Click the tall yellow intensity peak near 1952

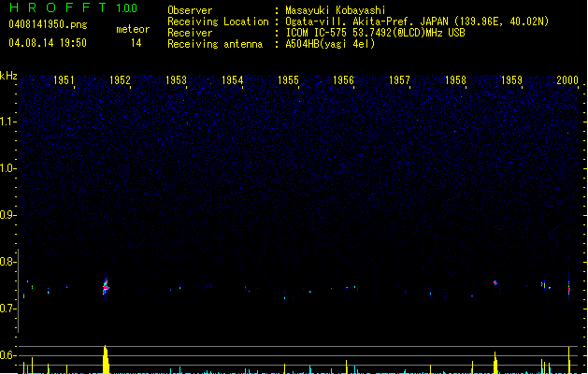tap(107, 359)
